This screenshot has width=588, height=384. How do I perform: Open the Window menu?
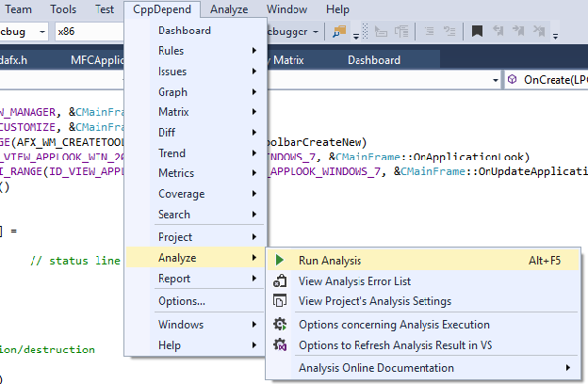(286, 9)
